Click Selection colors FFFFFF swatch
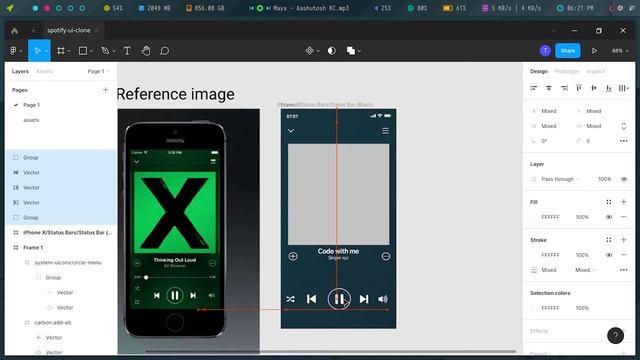Screen dimensions: 640x360 coord(534,308)
